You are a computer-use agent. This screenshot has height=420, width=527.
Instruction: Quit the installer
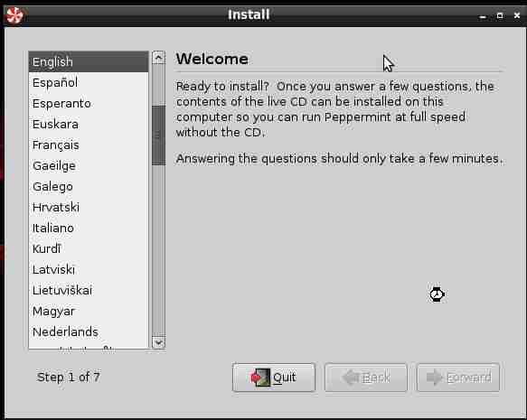point(274,378)
